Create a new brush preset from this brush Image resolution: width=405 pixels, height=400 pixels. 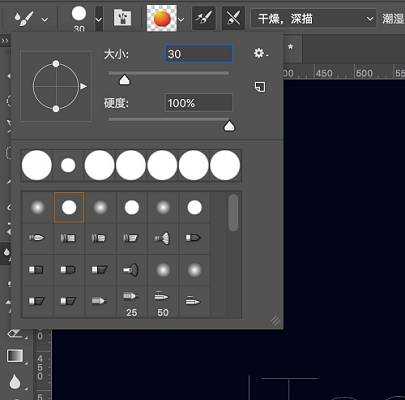click(x=260, y=87)
